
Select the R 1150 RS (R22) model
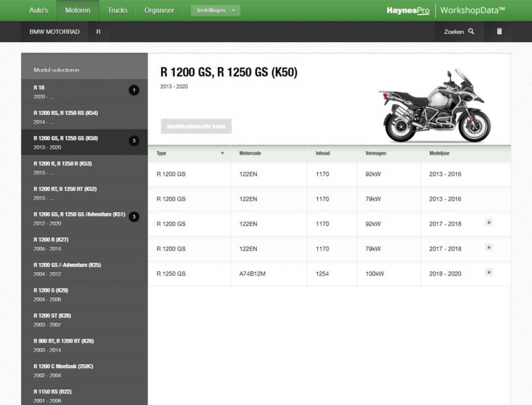point(85,394)
